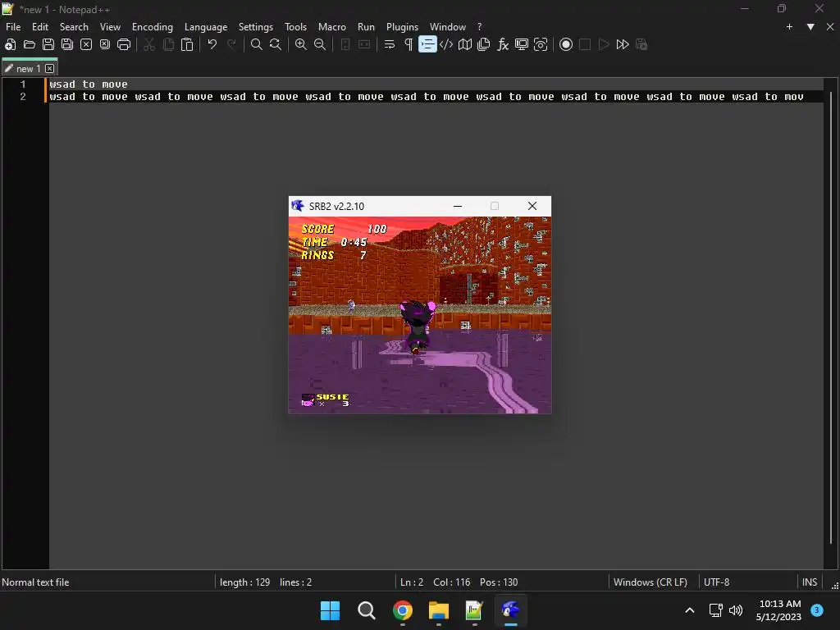Click the Open file folder icon
The image size is (840, 630).
tap(29, 44)
